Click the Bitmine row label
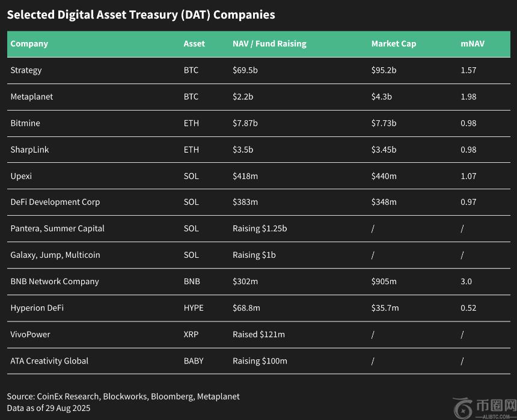This screenshot has height=420, width=517. click(x=25, y=123)
